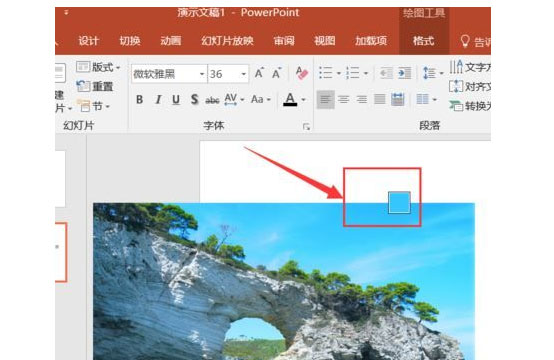The width and height of the screenshot is (554, 360).
Task: Apply bullet list icon
Action: [x=325, y=73]
